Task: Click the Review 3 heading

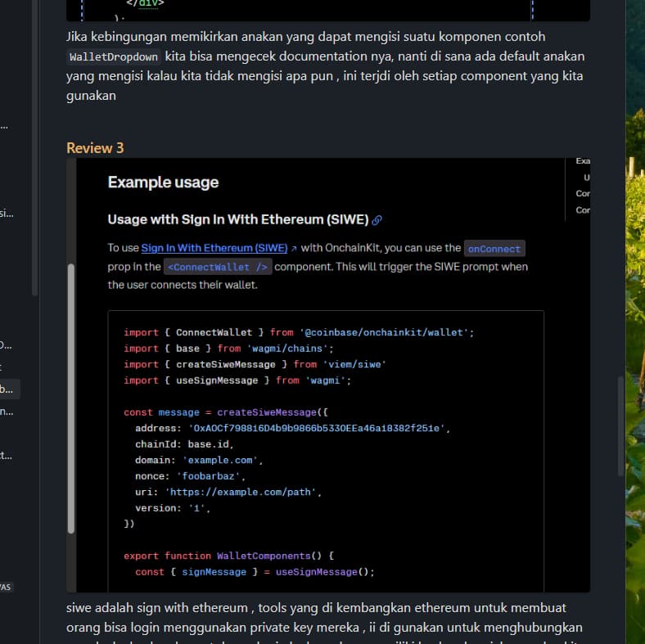Action: (x=95, y=148)
